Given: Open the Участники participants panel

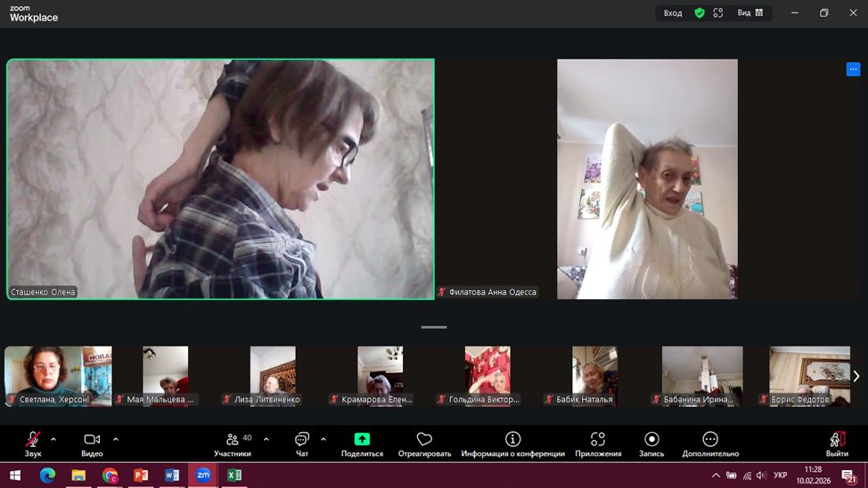Looking at the screenshot, I should pyautogui.click(x=233, y=443).
